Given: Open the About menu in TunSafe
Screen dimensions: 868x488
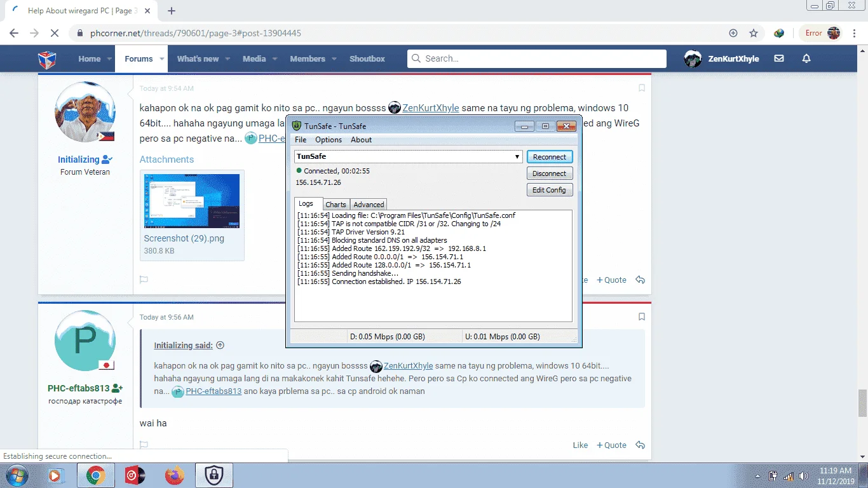Looking at the screenshot, I should tap(362, 140).
